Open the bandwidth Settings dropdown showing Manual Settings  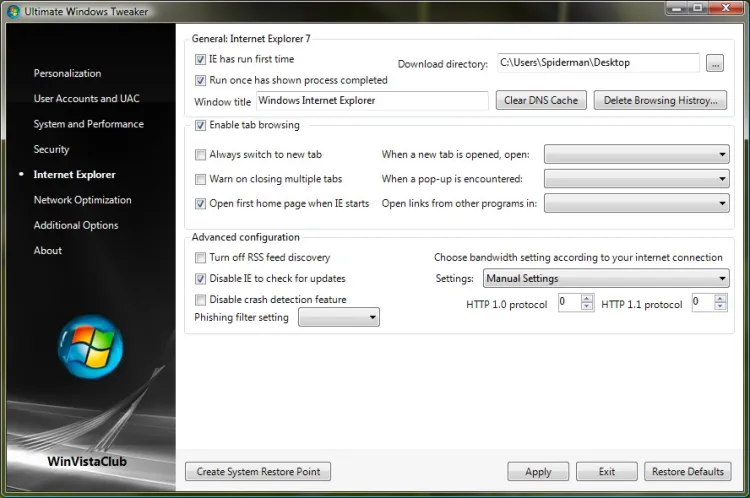click(606, 278)
